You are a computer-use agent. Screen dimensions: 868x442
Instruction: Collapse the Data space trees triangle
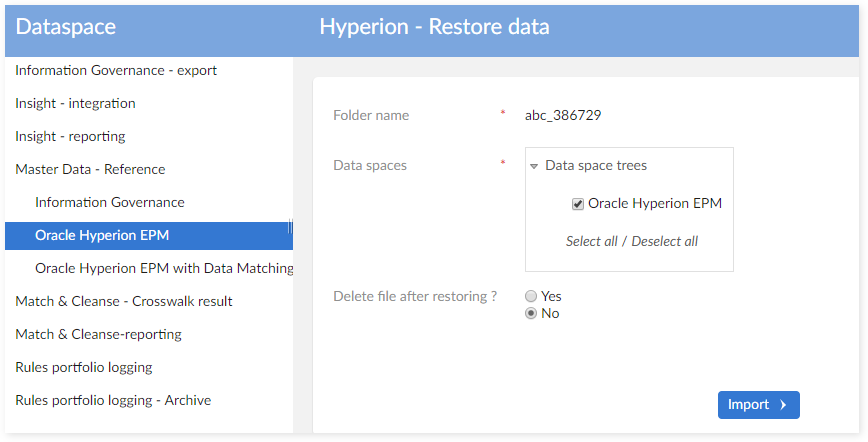pyautogui.click(x=535, y=166)
